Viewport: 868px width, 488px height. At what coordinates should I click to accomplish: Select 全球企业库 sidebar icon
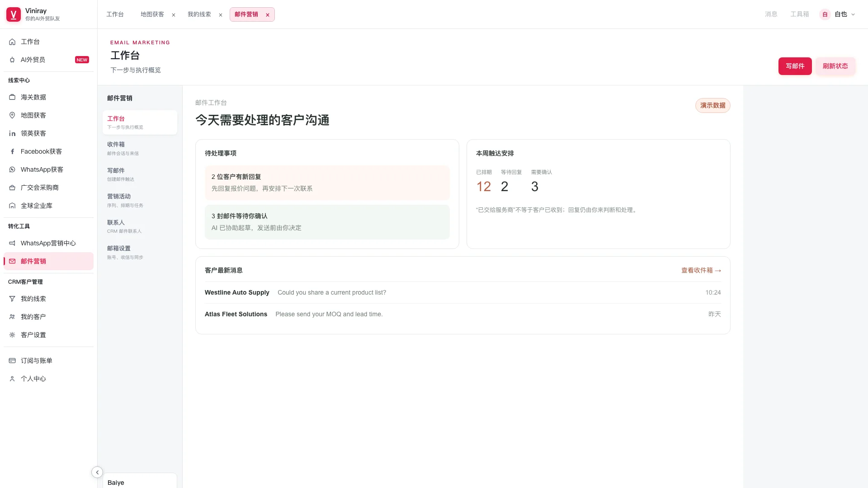(12, 206)
